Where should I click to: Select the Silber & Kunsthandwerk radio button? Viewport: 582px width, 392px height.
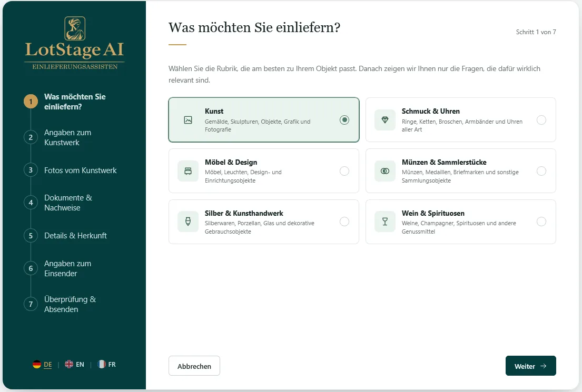[344, 222]
